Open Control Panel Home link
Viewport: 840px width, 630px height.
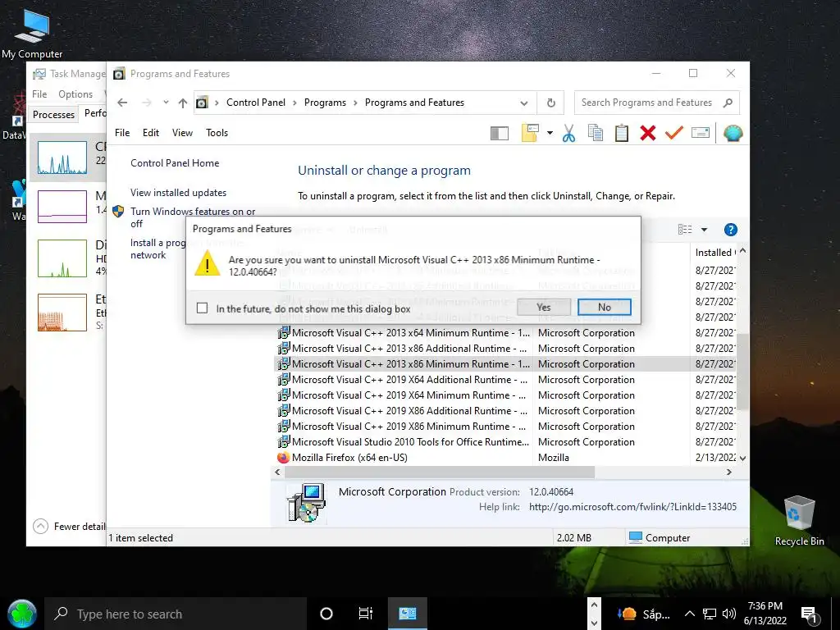coord(175,163)
